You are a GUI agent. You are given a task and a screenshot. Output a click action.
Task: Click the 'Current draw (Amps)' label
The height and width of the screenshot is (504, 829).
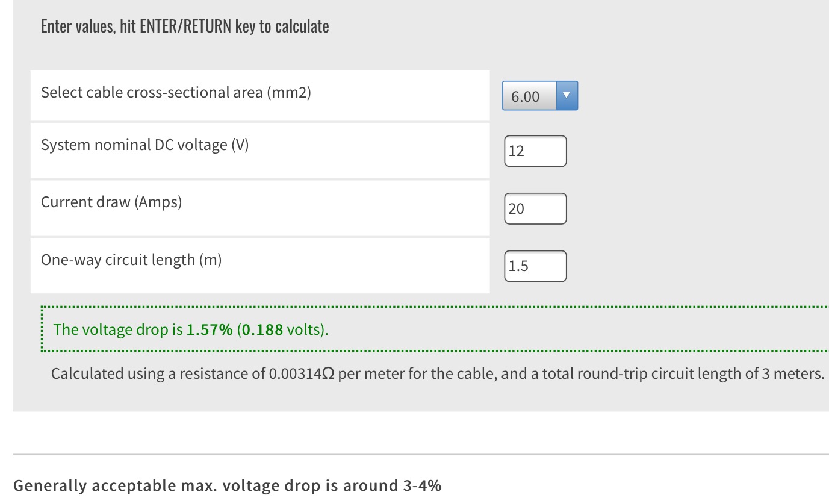coord(111,202)
